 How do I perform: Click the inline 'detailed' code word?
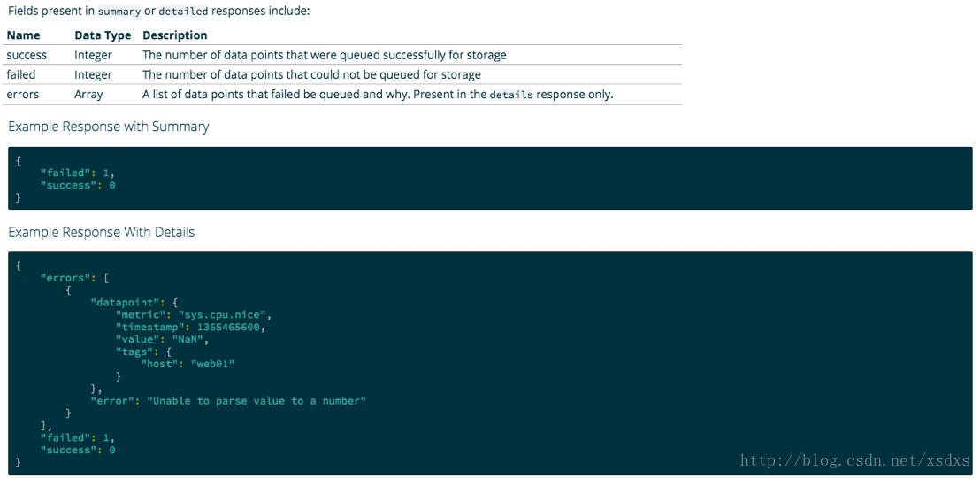[182, 12]
